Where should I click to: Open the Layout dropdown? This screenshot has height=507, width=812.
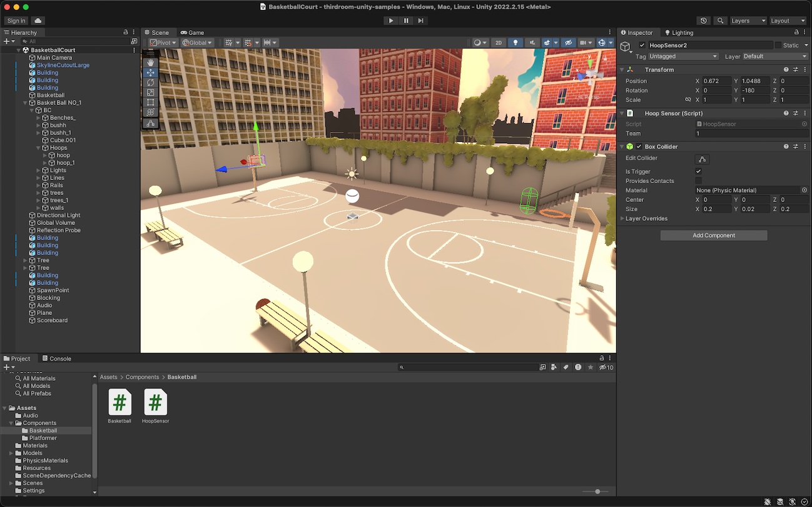pos(787,21)
